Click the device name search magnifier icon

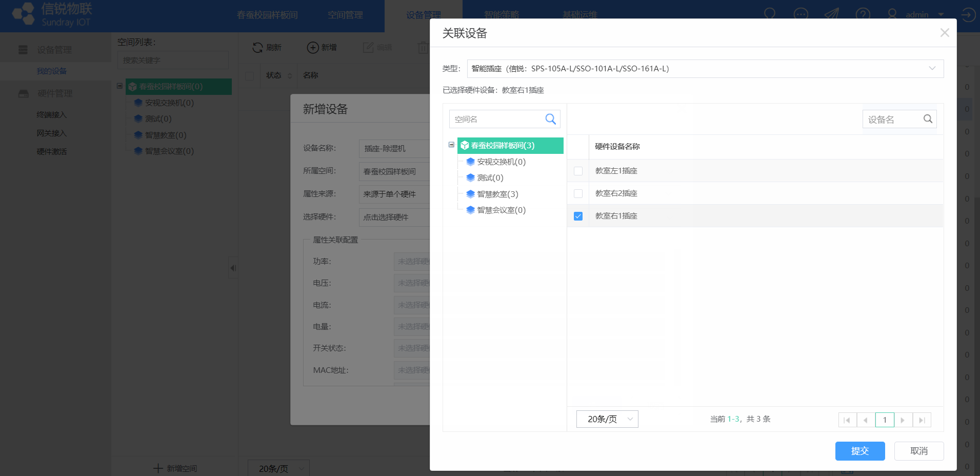pyautogui.click(x=928, y=119)
